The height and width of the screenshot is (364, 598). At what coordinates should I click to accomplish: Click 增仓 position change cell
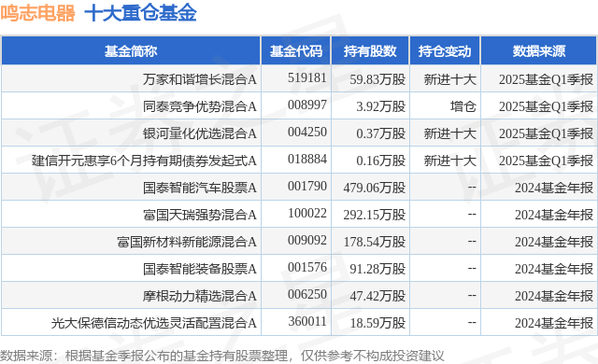[x=463, y=106]
